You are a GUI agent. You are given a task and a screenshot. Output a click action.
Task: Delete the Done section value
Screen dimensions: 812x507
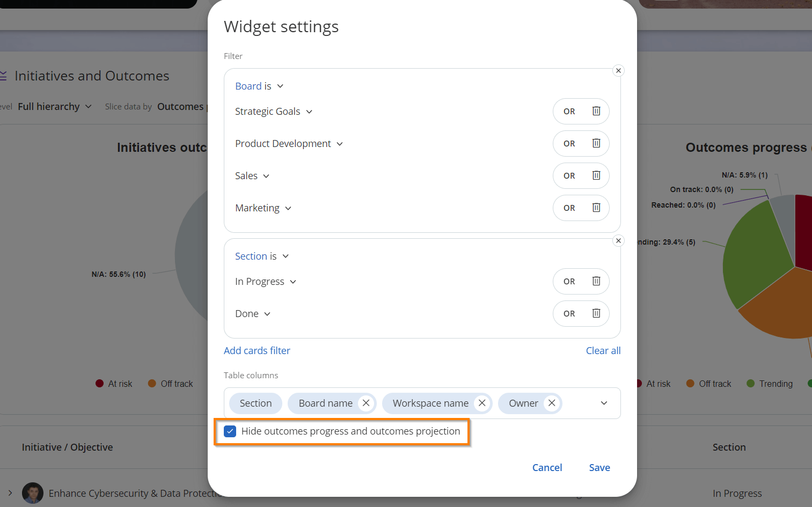(x=596, y=313)
